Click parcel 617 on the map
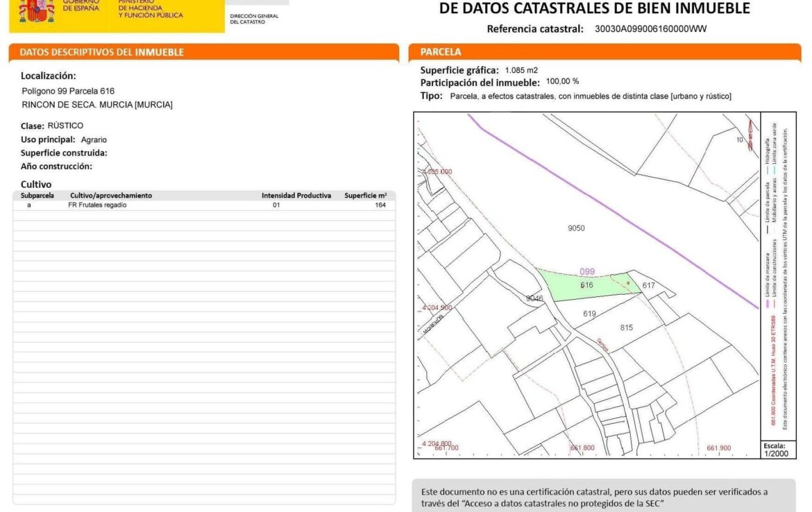The height and width of the screenshot is (512, 812). 648,286
